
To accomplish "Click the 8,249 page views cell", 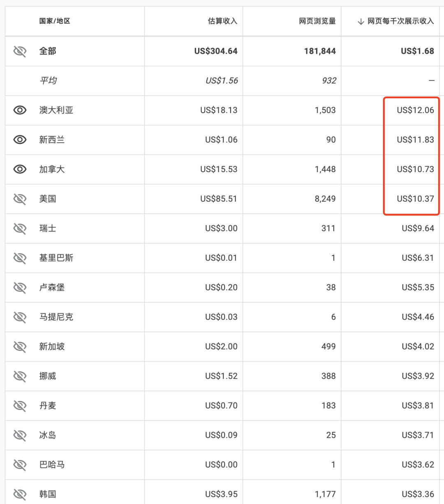I will [x=325, y=199].
